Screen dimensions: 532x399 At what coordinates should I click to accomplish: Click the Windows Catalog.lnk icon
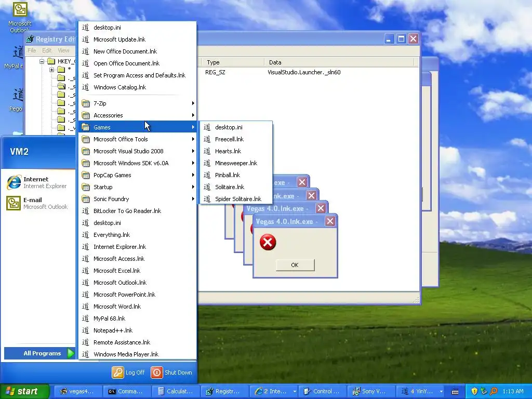86,87
